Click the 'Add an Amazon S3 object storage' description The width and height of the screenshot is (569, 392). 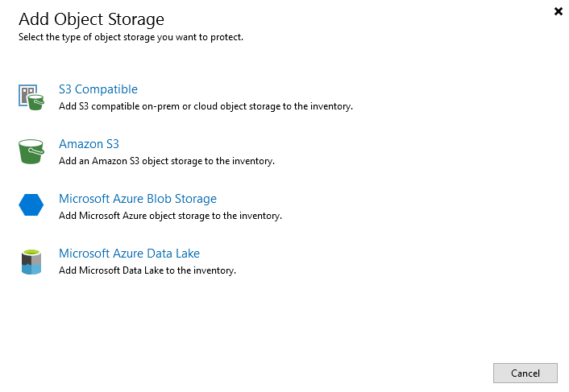[167, 161]
